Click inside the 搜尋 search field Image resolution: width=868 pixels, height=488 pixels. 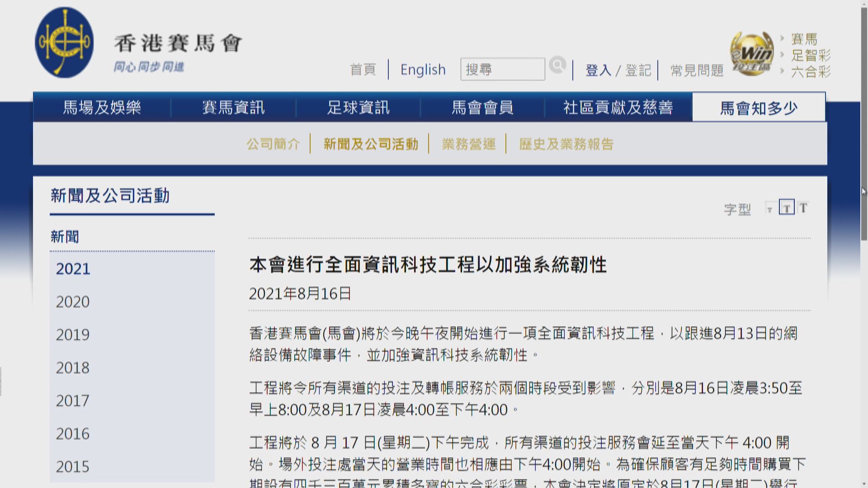(502, 69)
